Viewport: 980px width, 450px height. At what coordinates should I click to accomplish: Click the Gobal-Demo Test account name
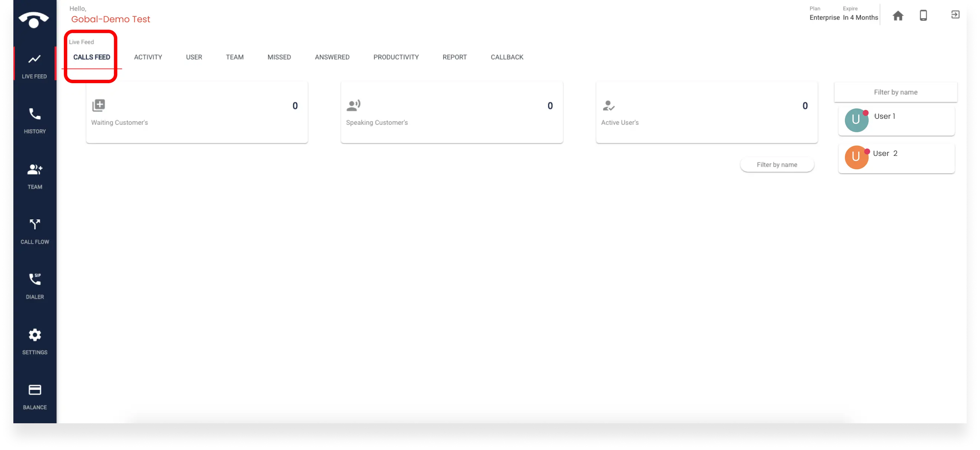[x=110, y=19]
